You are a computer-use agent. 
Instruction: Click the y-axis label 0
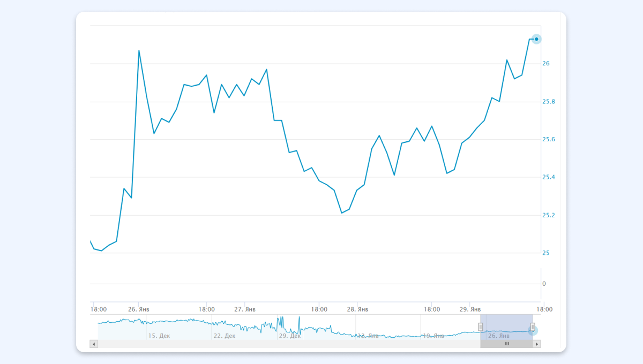[x=544, y=284]
